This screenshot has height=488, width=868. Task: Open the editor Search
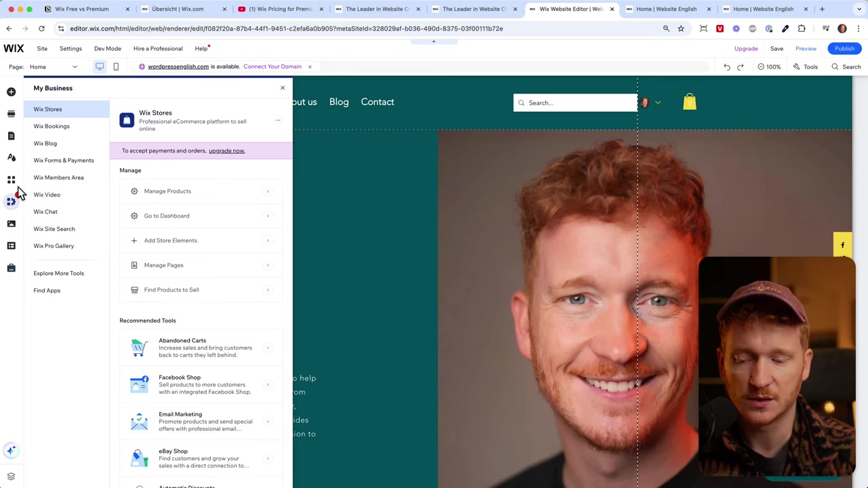click(x=846, y=67)
